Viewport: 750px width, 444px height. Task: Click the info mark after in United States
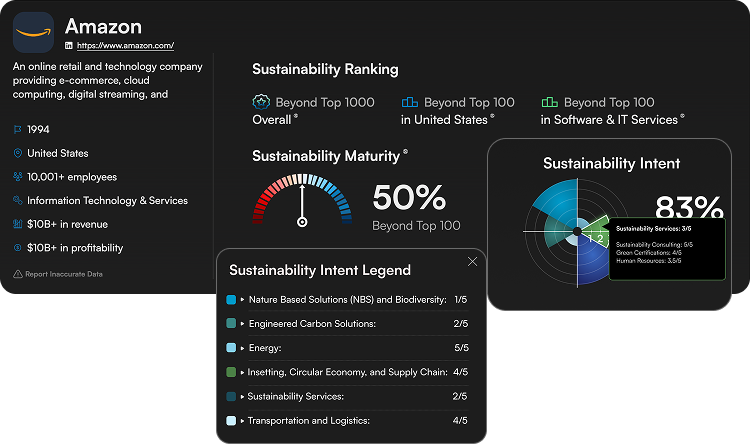click(492, 116)
